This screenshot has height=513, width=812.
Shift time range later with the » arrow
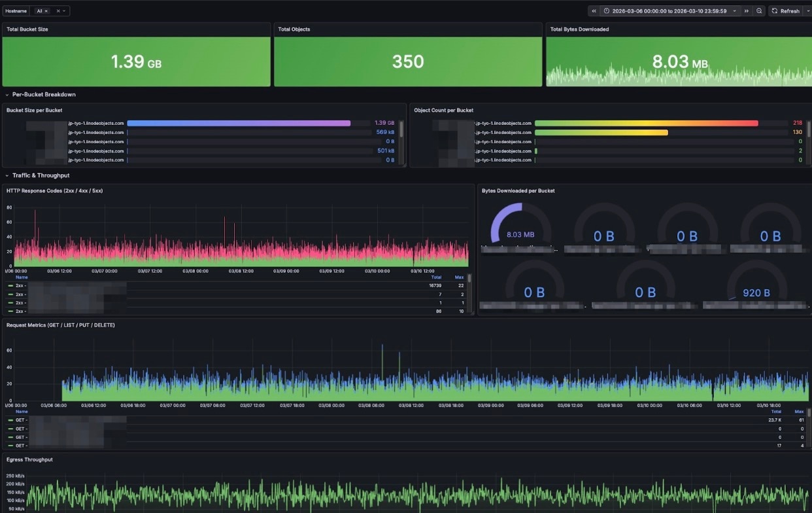click(x=747, y=10)
